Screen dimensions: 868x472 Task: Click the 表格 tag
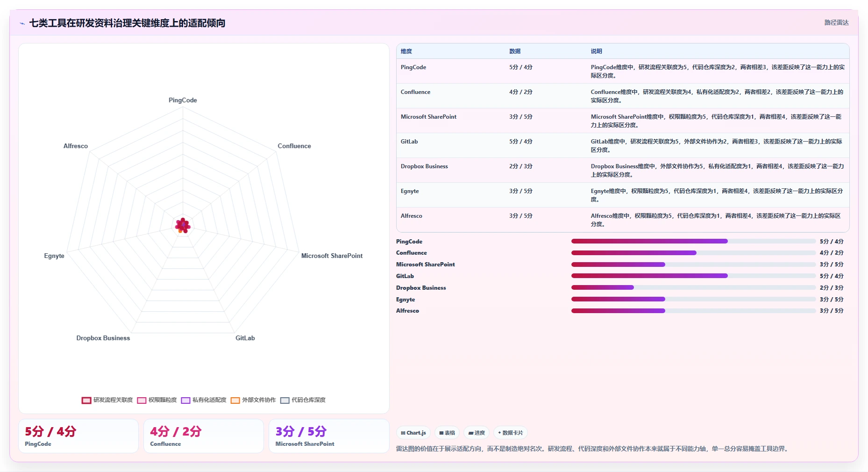click(447, 433)
